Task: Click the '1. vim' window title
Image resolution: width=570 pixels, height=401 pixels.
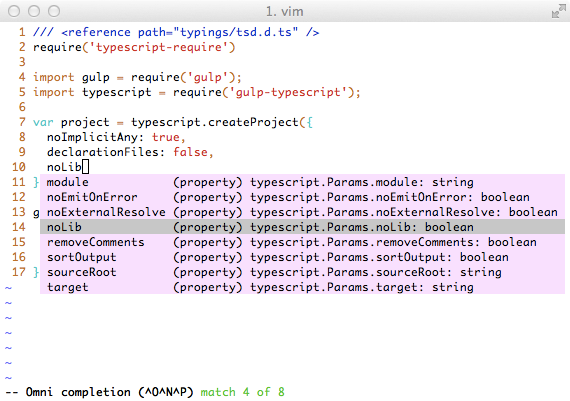Action: coord(284,11)
